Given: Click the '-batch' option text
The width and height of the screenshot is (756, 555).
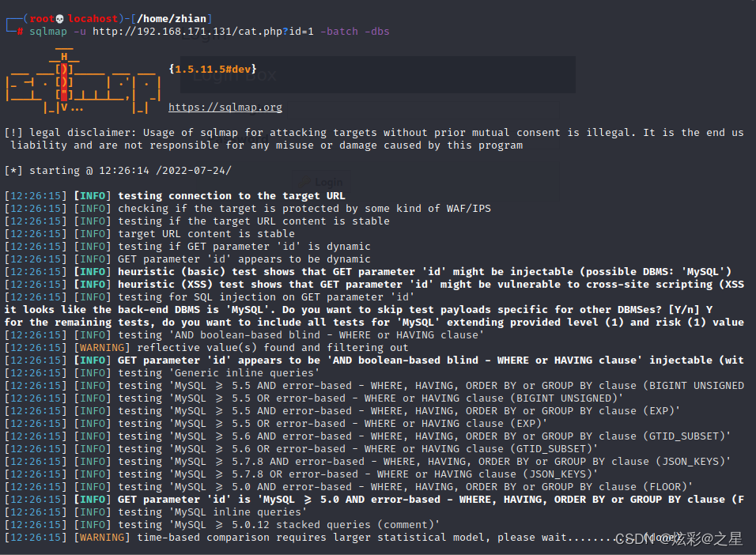Looking at the screenshot, I should [339, 32].
